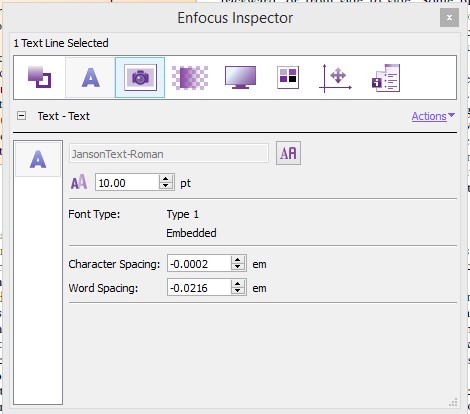Open the Separations color squares icon
This screenshot has width=470, height=414.
click(x=288, y=77)
